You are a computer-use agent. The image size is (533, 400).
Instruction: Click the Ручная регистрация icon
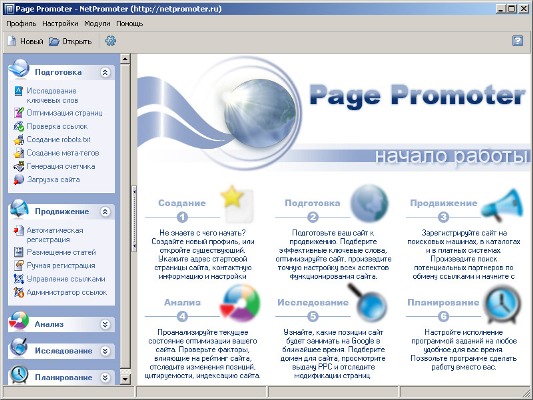(x=19, y=265)
